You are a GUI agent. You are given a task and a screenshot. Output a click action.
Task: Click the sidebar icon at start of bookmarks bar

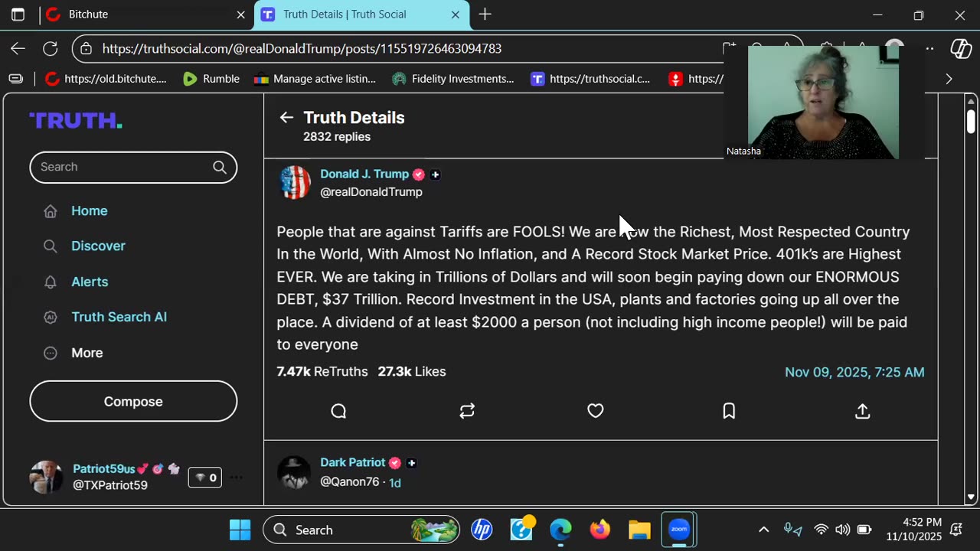[x=16, y=79]
